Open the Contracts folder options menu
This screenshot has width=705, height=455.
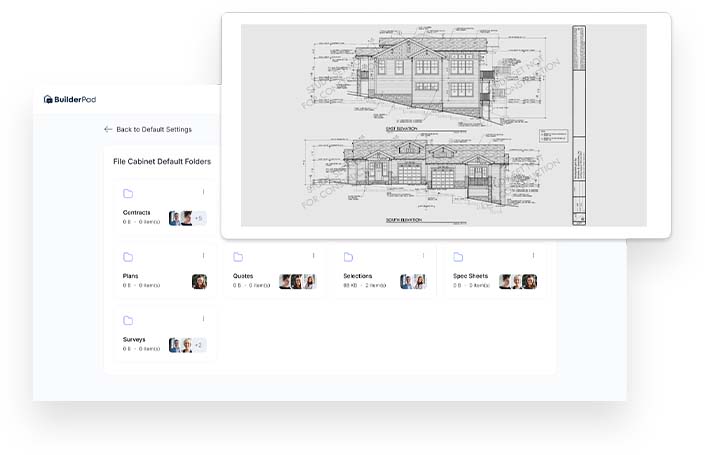(203, 193)
